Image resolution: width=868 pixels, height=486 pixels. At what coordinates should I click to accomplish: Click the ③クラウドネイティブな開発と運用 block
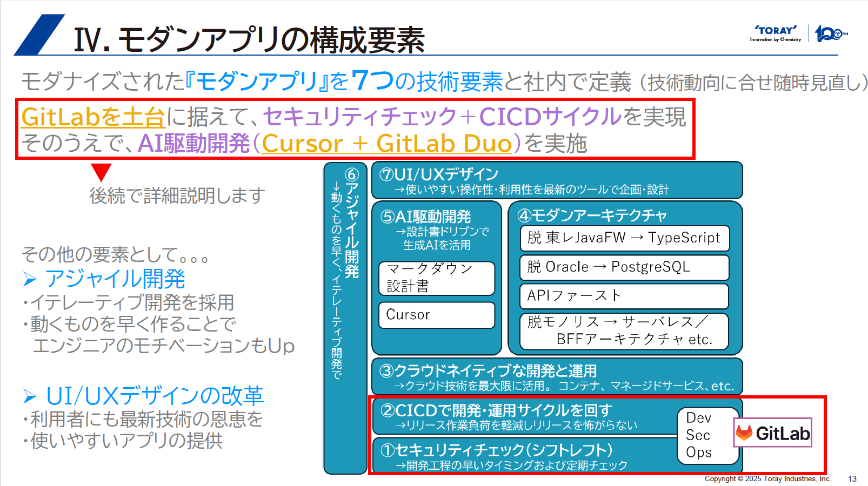(x=557, y=377)
